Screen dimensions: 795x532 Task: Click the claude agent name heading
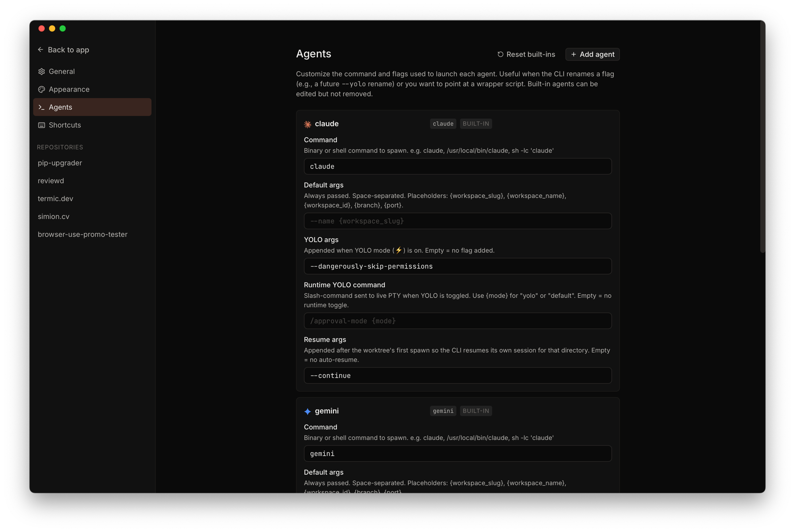tap(327, 124)
